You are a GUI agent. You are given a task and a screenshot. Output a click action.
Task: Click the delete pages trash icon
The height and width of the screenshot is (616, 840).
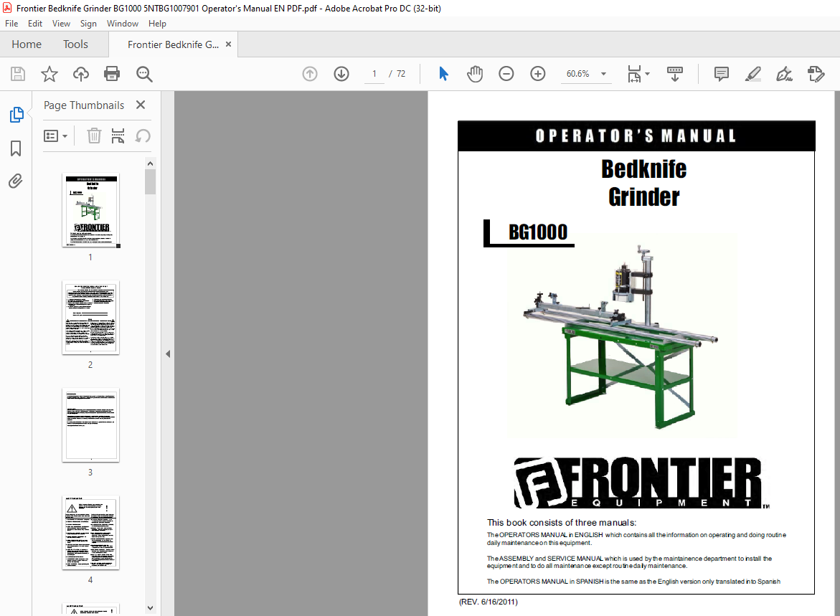click(x=94, y=136)
